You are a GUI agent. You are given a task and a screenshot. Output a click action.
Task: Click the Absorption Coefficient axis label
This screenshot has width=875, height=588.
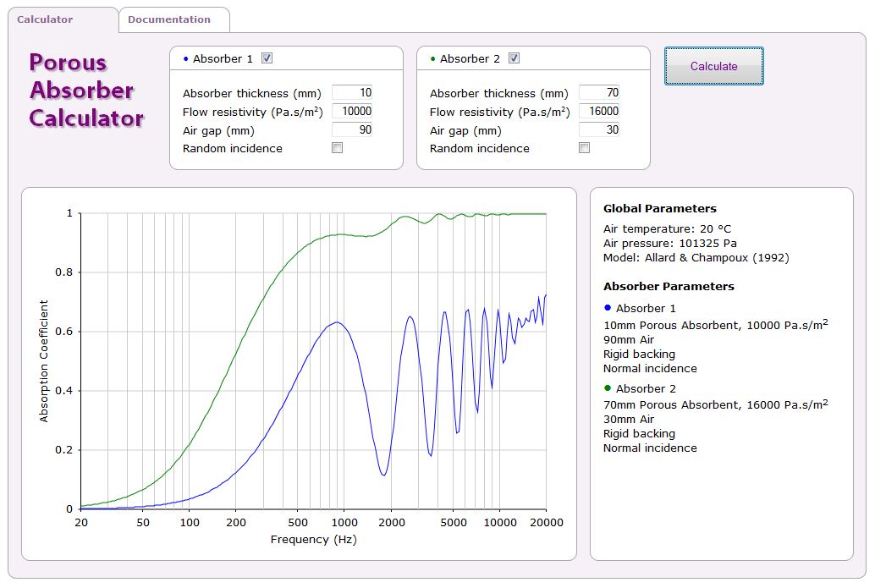44,361
